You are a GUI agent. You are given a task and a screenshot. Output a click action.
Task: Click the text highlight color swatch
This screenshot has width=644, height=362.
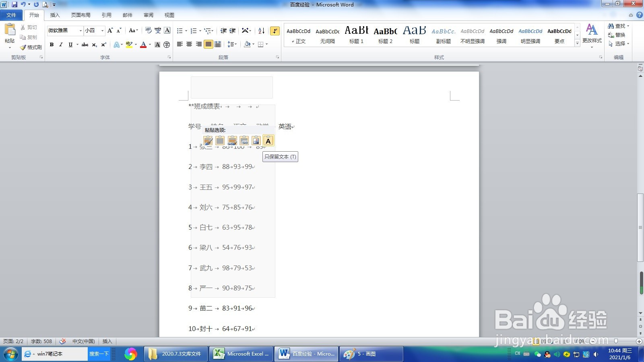[129, 45]
